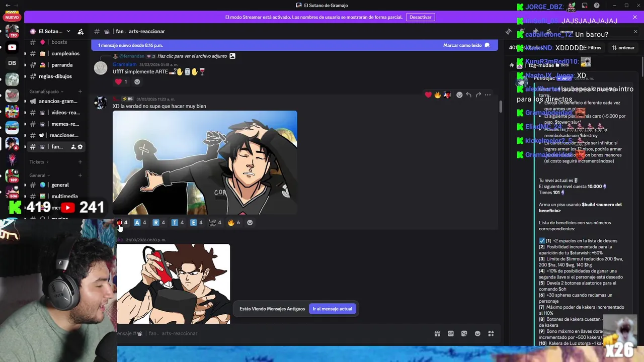Open the multimedia channel
This screenshot has height=362, width=644.
click(x=56, y=197)
